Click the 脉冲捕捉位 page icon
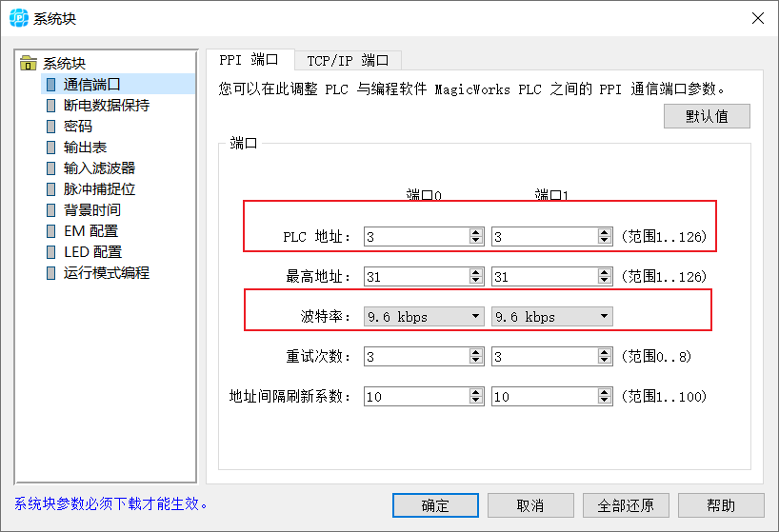 click(50, 189)
